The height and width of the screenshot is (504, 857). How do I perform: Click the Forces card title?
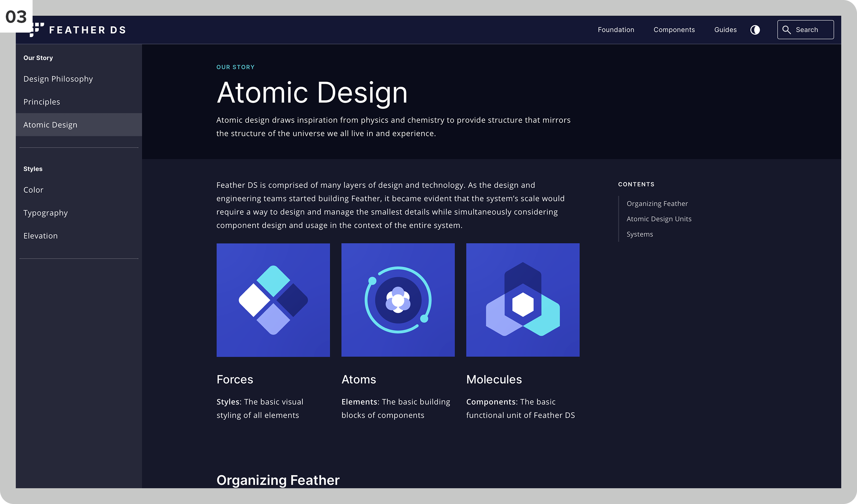click(x=235, y=380)
